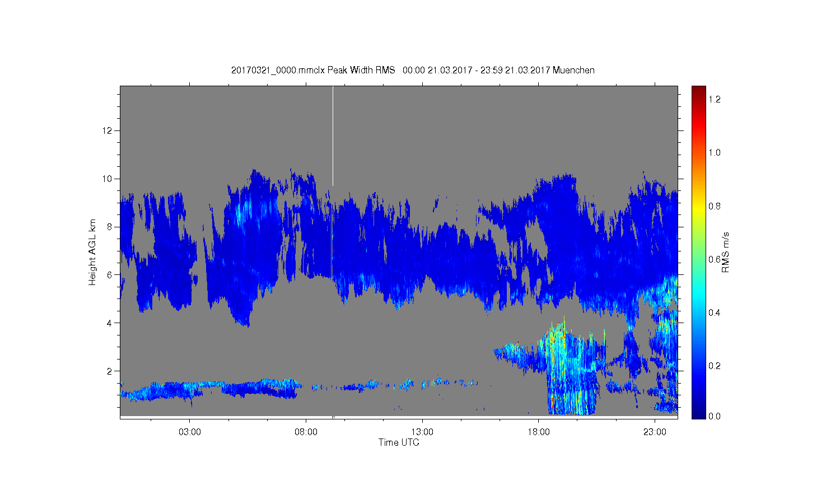Click the dark blue bottom of the colorbar
Viewport: 840px width, 504px height.
(x=698, y=413)
